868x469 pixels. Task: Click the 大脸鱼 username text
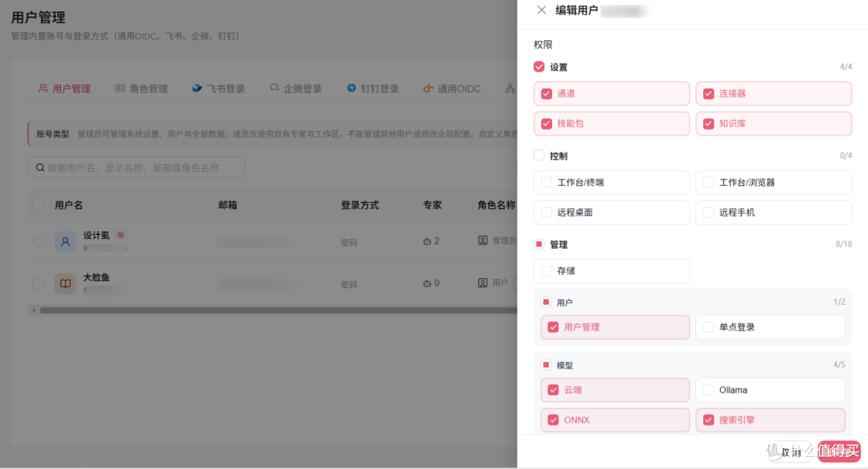[96, 278]
